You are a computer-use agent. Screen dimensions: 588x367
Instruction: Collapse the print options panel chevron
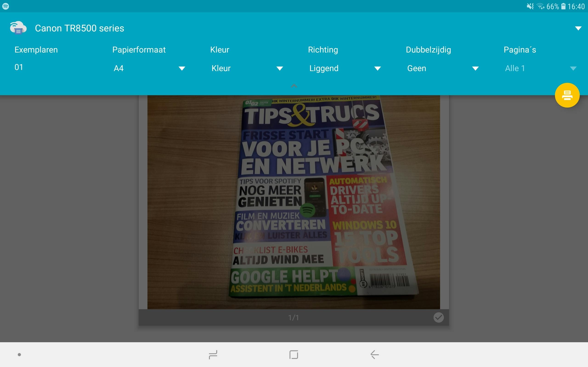point(294,86)
